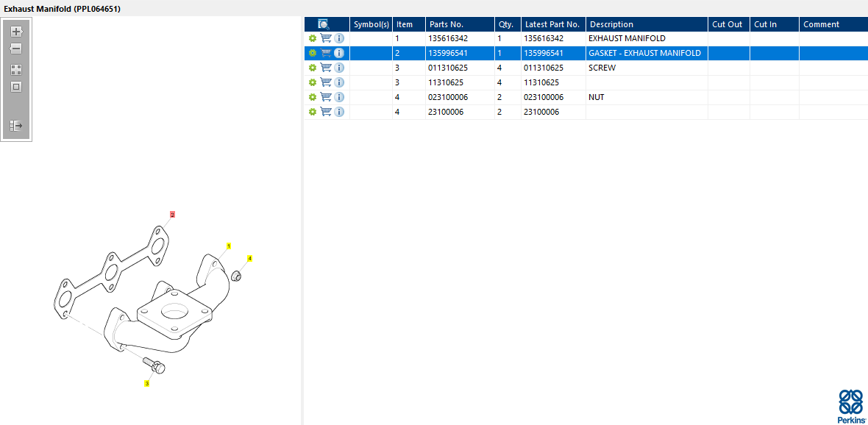Click the gasket drawing in the diagram
Screen dimensions: 868x425
click(x=113, y=273)
